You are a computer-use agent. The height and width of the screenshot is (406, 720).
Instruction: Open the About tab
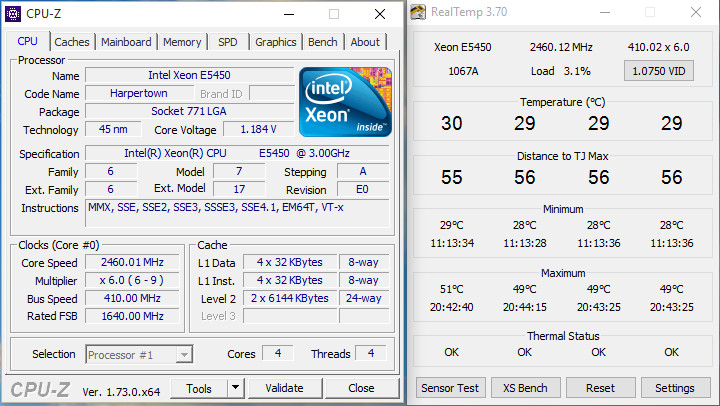[366, 42]
